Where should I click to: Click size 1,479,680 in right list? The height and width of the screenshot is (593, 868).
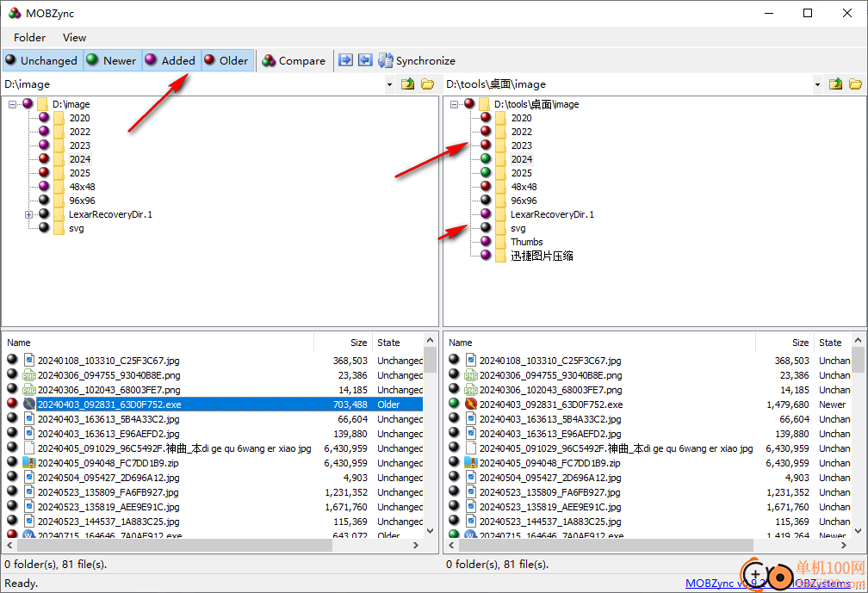[x=787, y=405]
